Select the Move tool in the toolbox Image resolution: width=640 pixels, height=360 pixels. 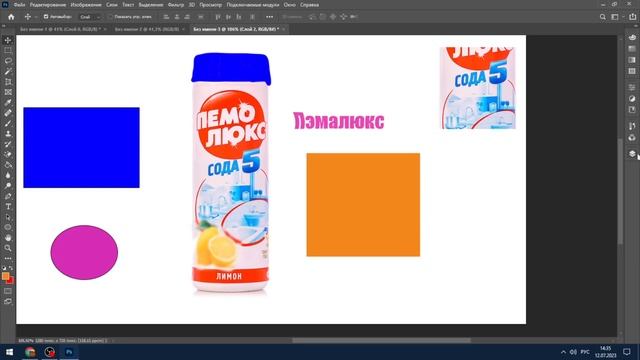[x=8, y=40]
